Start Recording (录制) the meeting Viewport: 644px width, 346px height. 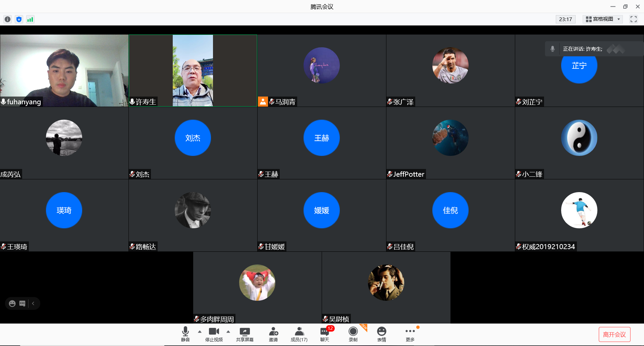pyautogui.click(x=353, y=334)
